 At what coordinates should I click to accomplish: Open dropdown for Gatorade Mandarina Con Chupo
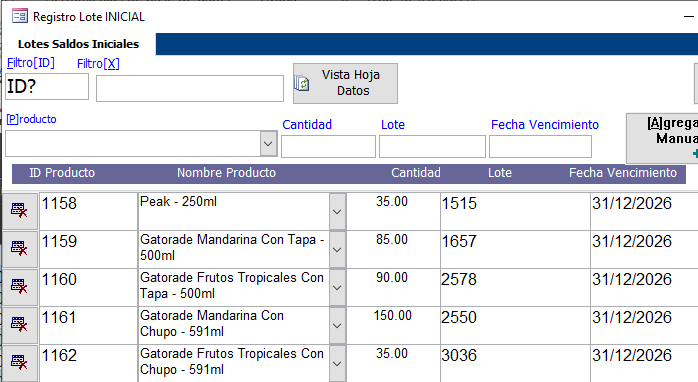pos(337,325)
